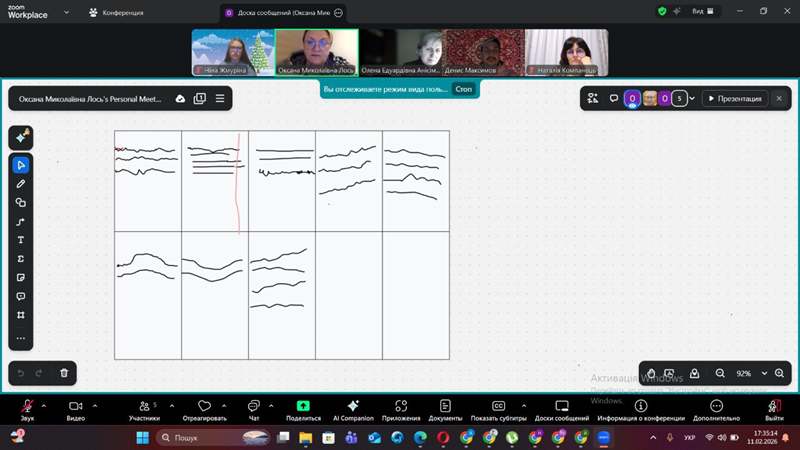The height and width of the screenshot is (450, 800).
Task: Choose the Text tool
Action: (x=21, y=241)
